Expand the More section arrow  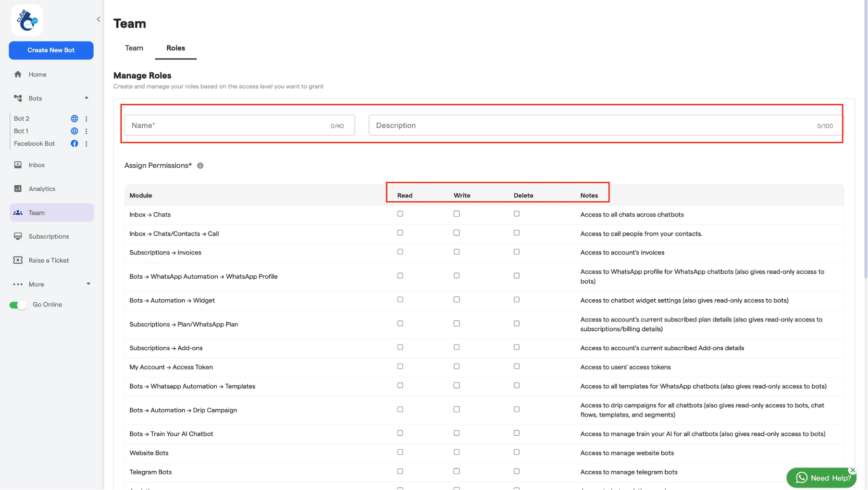(88, 284)
